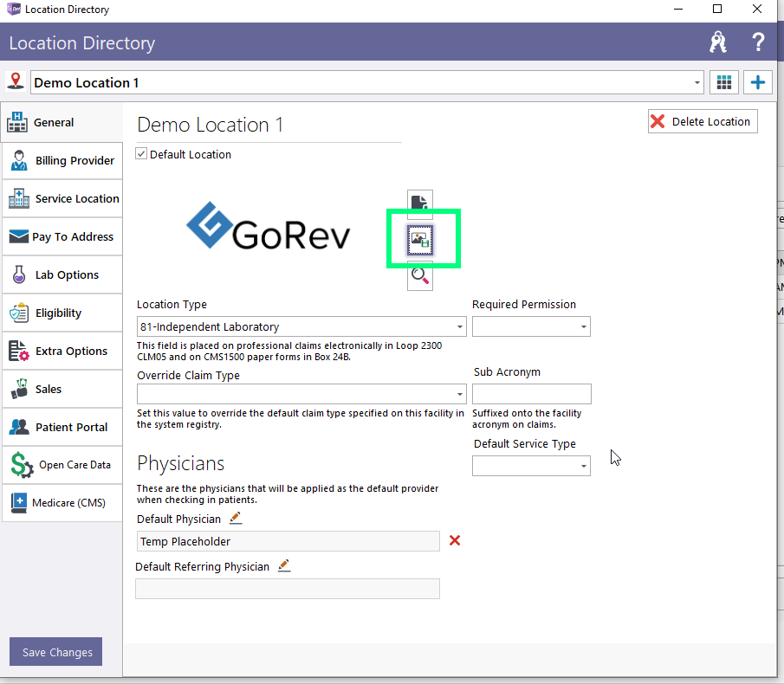The image size is (784, 684).
Task: Click the app icon in the title bar
Action: (x=14, y=9)
